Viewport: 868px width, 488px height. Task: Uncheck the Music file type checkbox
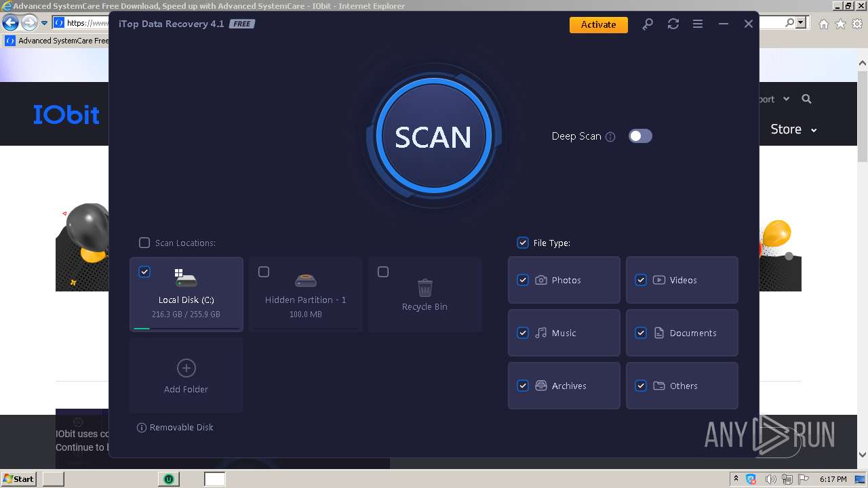tap(523, 333)
